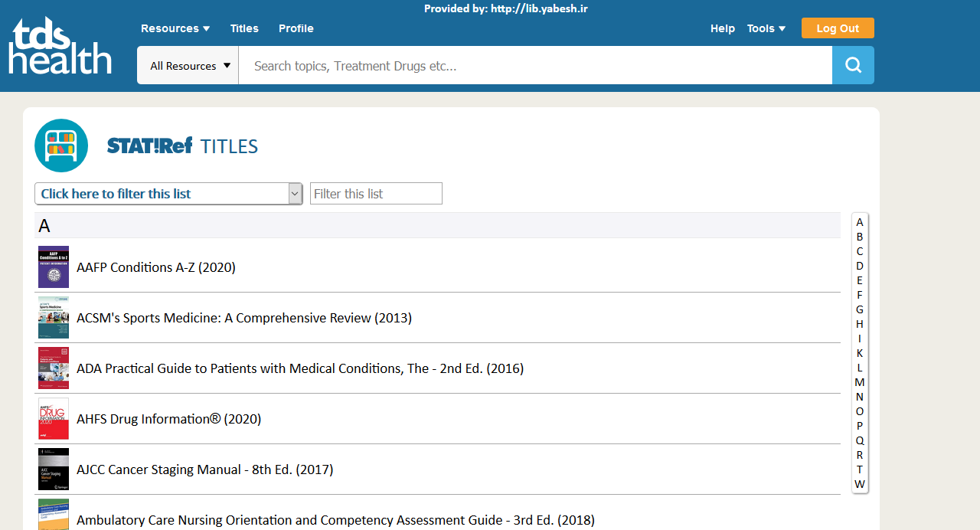
Task: Jump to letter F in index
Action: point(860,295)
